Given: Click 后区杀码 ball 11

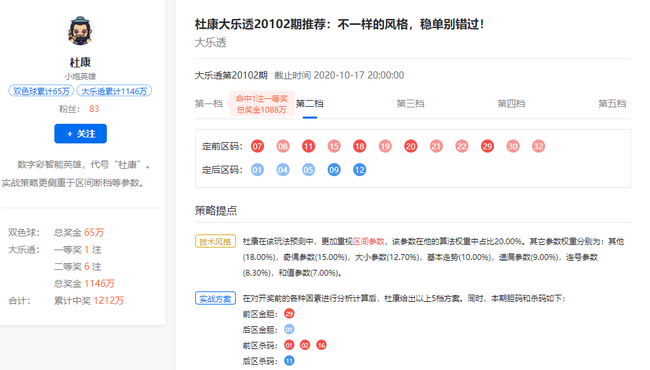Looking at the screenshot, I should click(x=289, y=361).
